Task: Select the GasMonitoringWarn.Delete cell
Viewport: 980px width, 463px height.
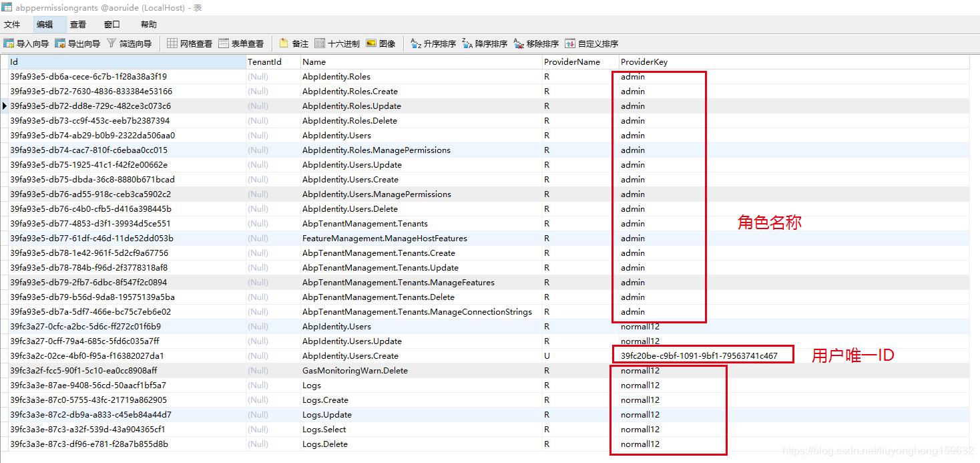Action: 421,370
